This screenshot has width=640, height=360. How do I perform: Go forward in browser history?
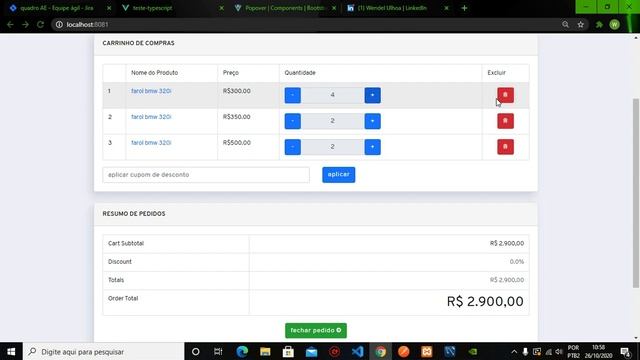(x=25, y=24)
